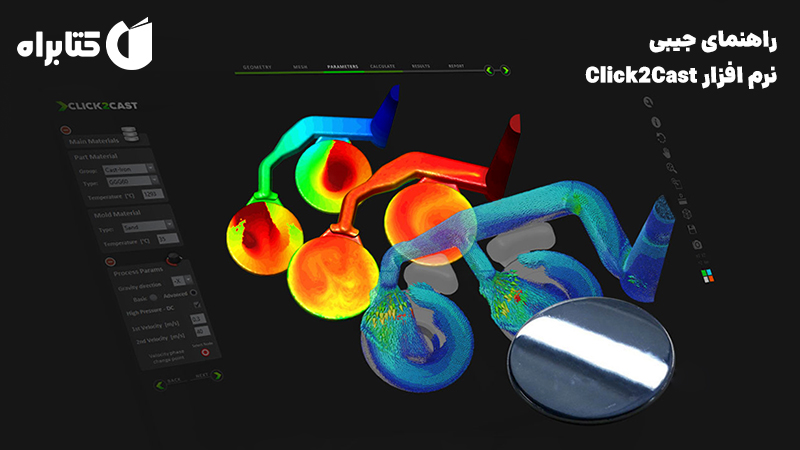
Task: Click the red Select Node button
Action: pyautogui.click(x=205, y=352)
